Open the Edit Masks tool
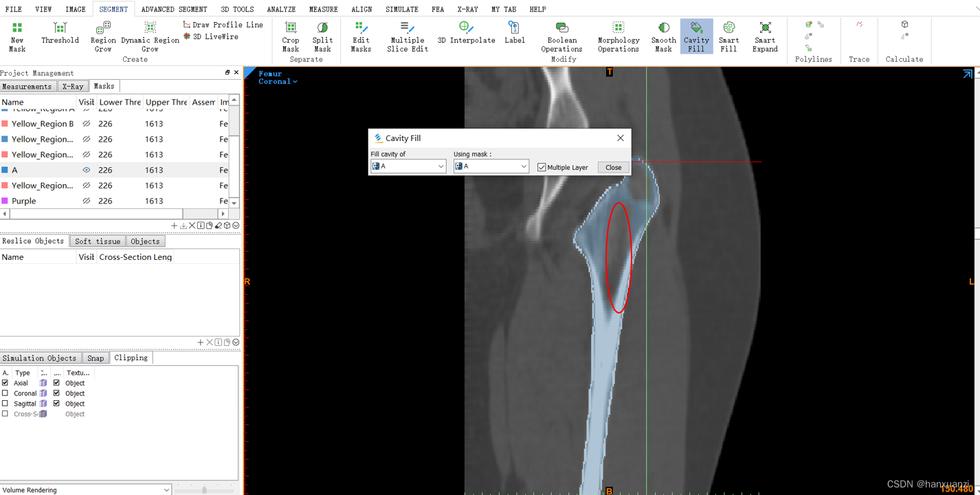This screenshot has height=495, width=980. point(361,36)
